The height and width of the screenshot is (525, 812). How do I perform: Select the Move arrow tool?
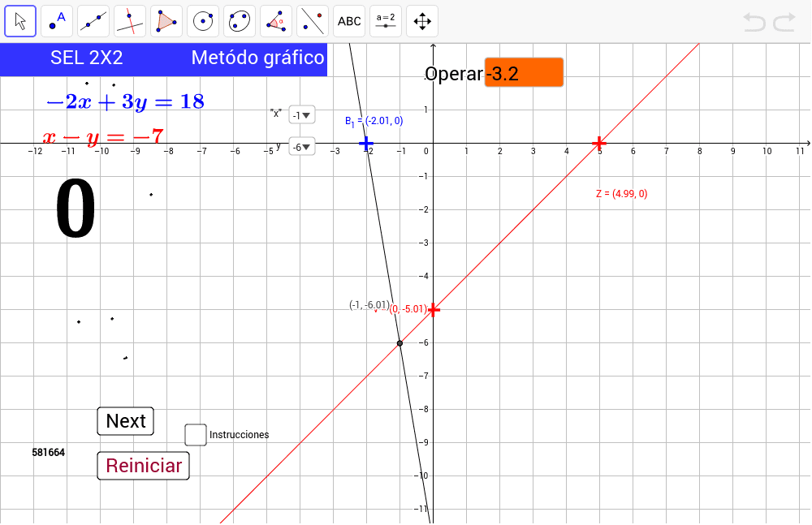coord(20,21)
